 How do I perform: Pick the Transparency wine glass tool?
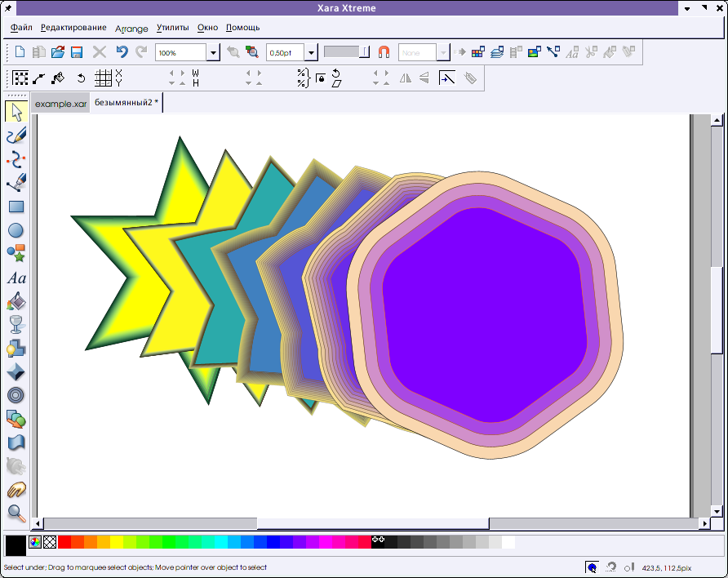pos(16,326)
